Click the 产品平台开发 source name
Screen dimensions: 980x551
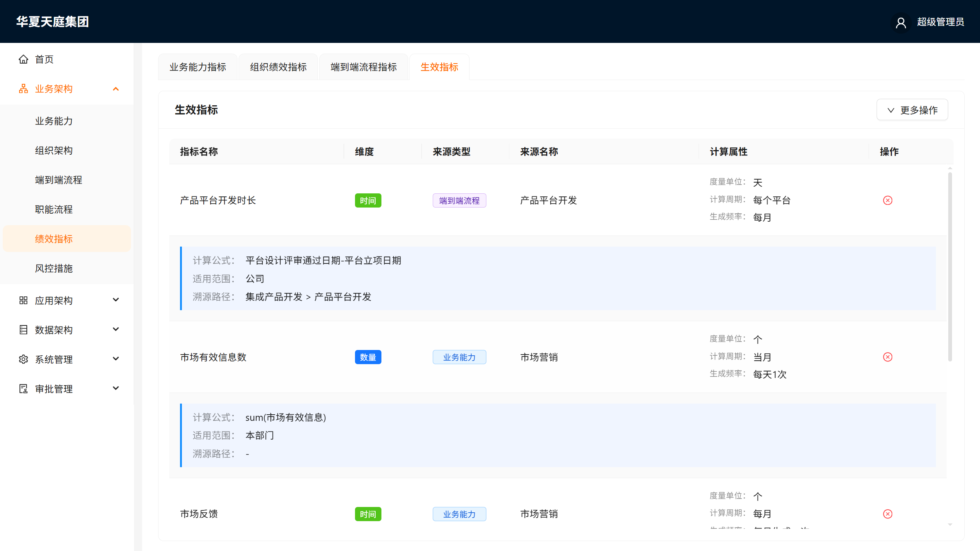click(x=548, y=200)
